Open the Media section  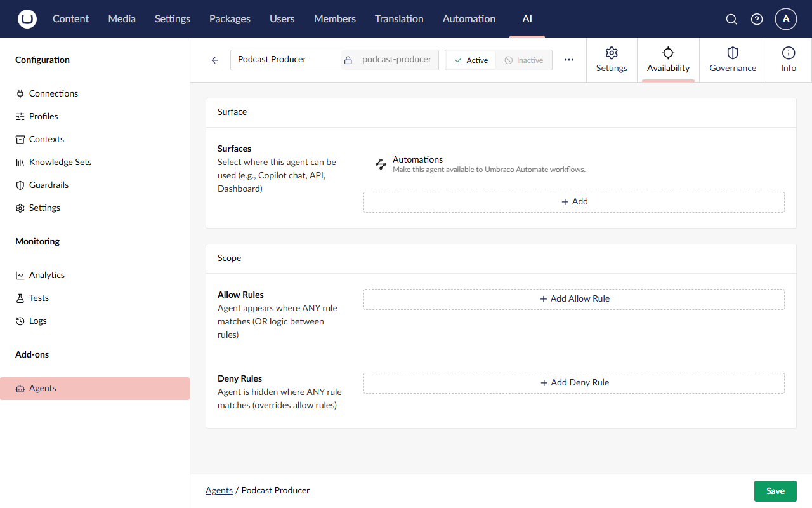122,19
